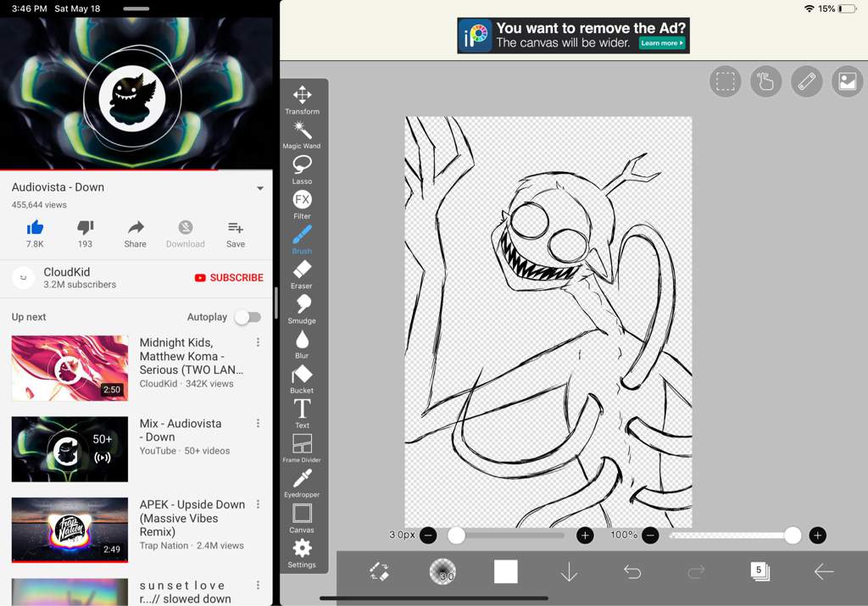Open the CloudKid channel avatar
The height and width of the screenshot is (606, 868).
(23, 278)
